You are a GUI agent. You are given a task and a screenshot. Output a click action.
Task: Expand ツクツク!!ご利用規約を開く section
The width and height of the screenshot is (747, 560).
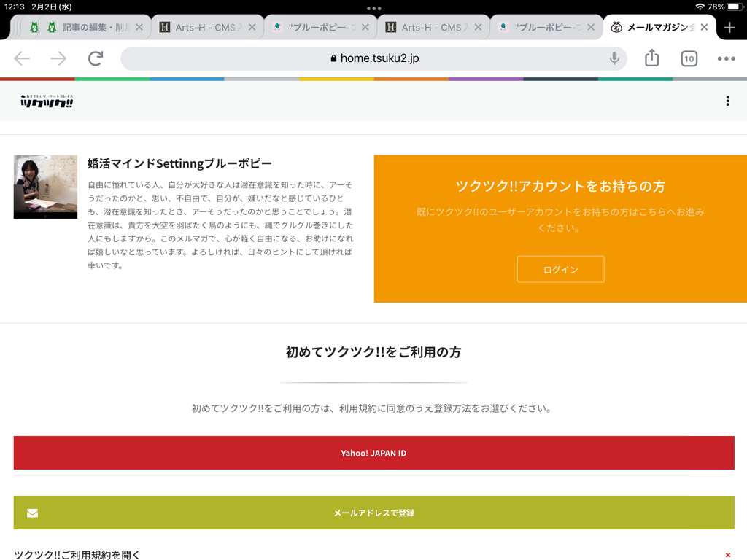click(77, 555)
